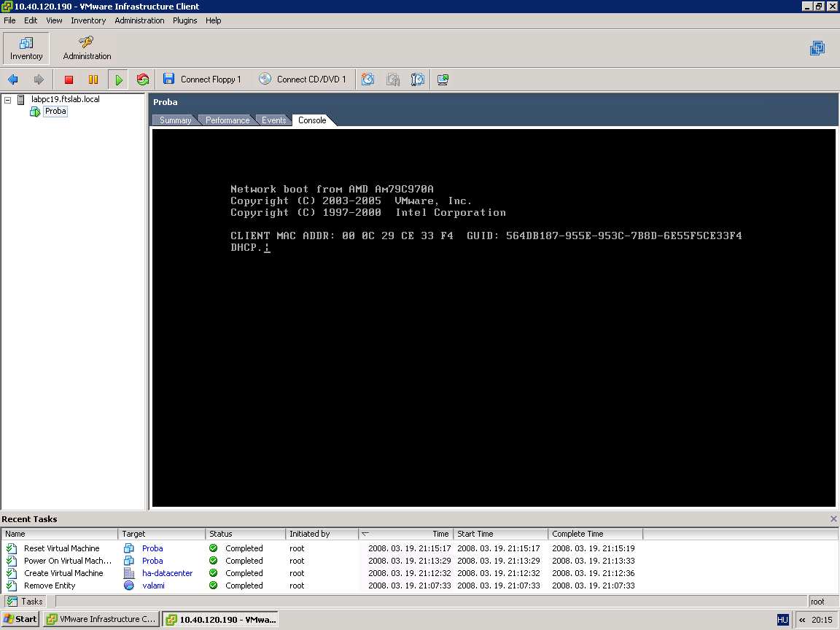Close the Recent Tasks panel
840x630 pixels.
point(833,518)
